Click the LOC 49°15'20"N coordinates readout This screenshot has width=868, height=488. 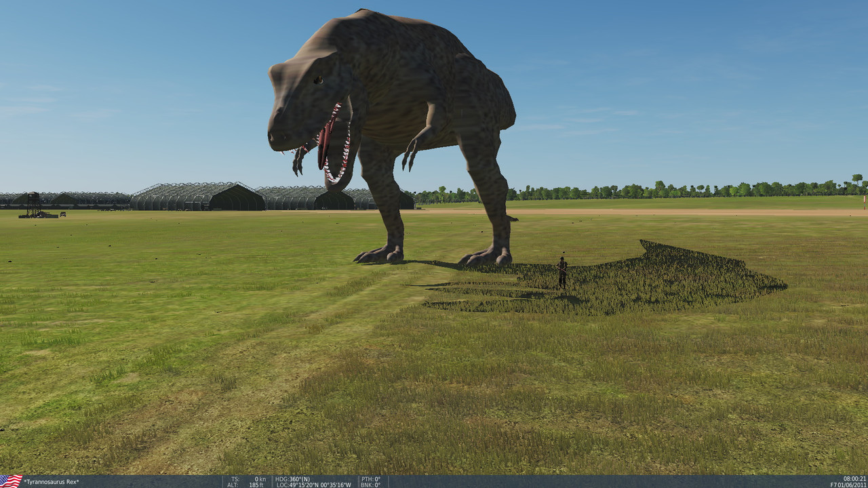pos(313,485)
